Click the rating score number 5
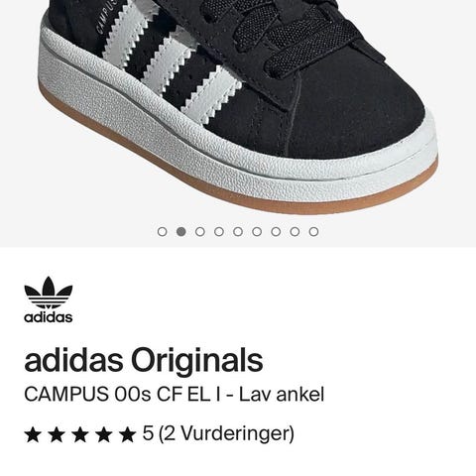This screenshot has width=476, height=476. pyautogui.click(x=148, y=433)
